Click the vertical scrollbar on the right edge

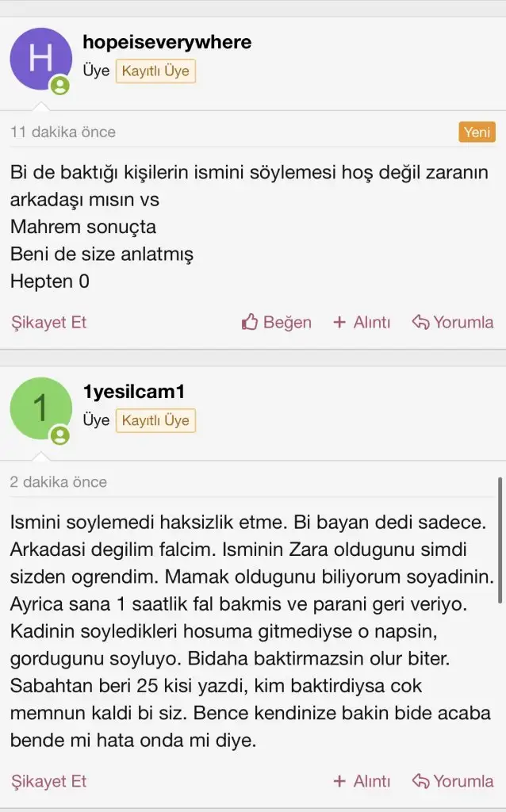click(500, 539)
